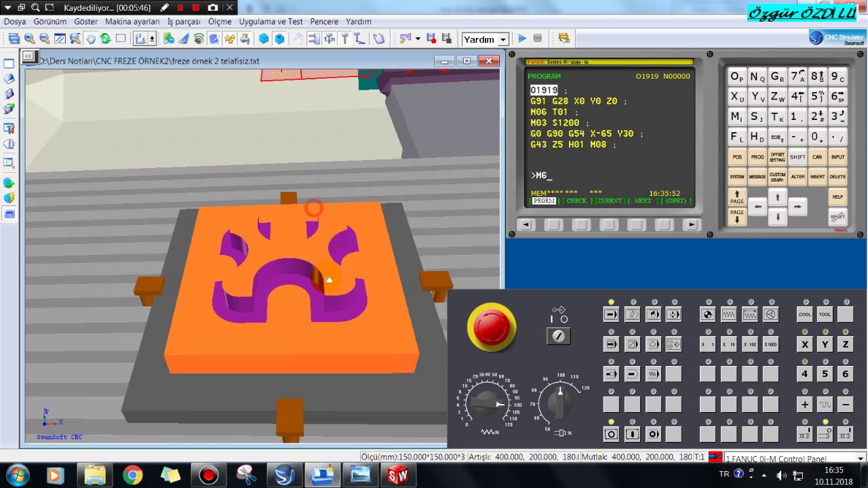This screenshot has height=488, width=868.
Task: Click the RESET key on the FANUC keypad
Action: (x=838, y=217)
